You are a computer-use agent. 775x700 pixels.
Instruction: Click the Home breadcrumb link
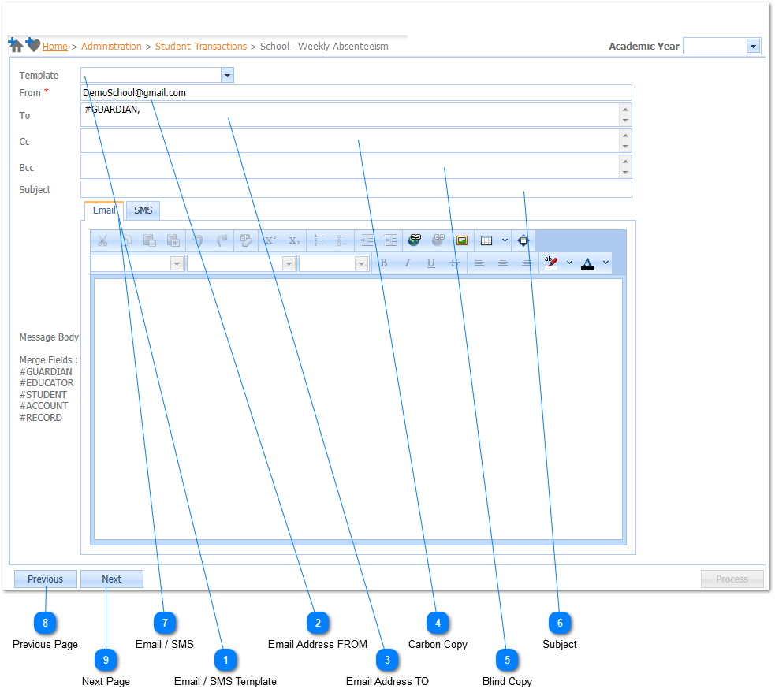(x=55, y=47)
